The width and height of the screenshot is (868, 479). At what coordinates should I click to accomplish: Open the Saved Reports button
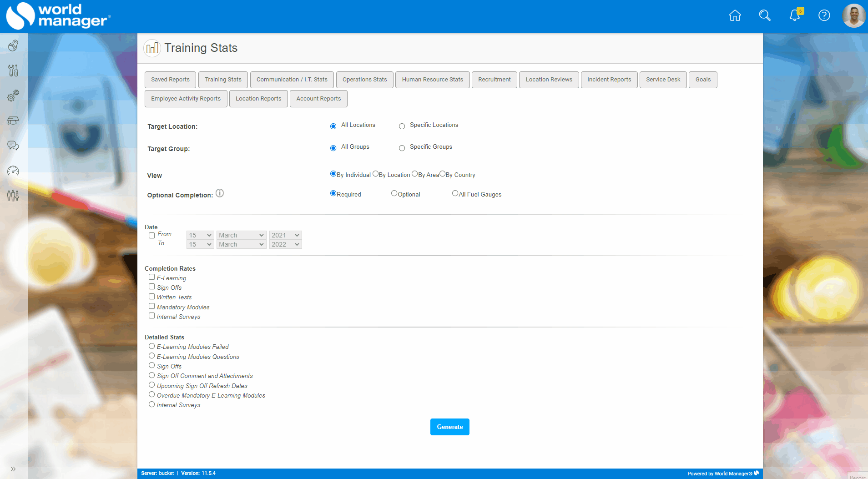pyautogui.click(x=170, y=80)
